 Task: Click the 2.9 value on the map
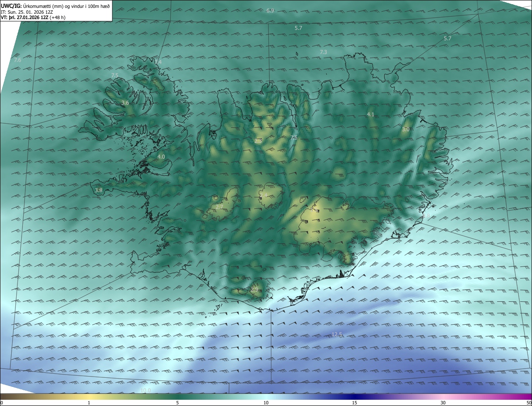254,289
